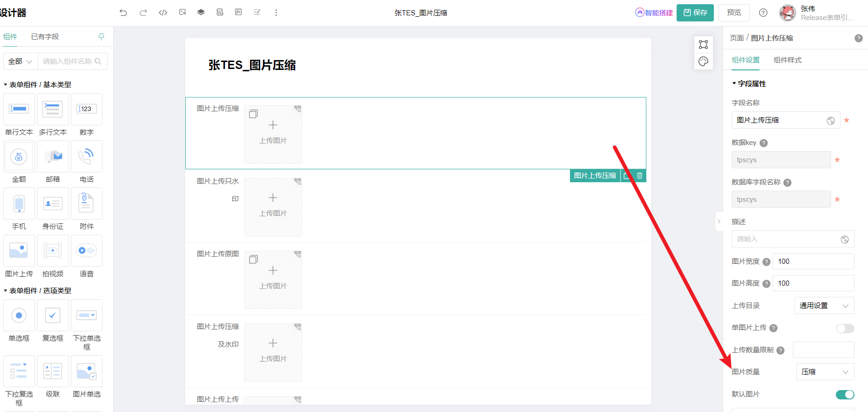Open the canvas palette theme icon

point(703,62)
